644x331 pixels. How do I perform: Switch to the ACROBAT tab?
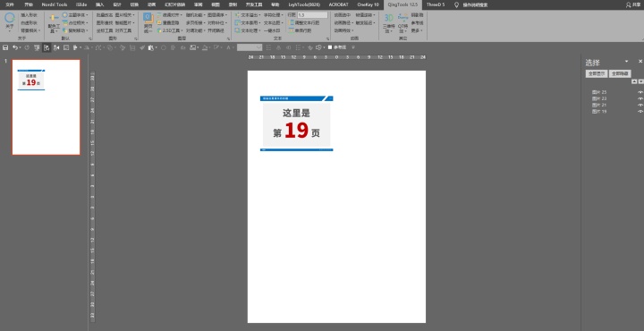coord(338,5)
